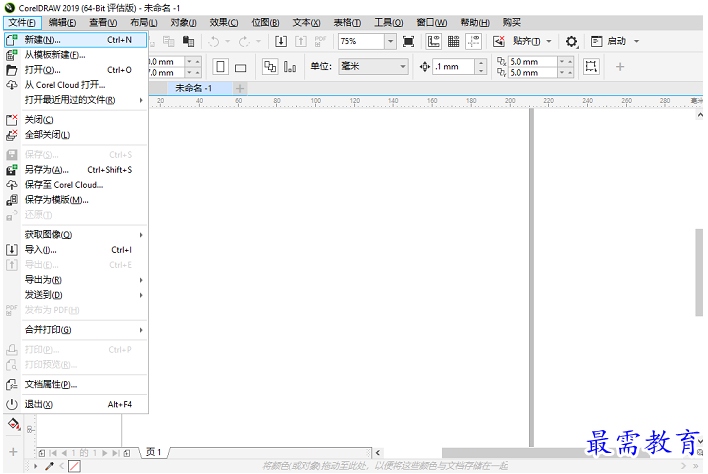Click the snap off icon before 贴齐
708x474 pixels.
498,42
